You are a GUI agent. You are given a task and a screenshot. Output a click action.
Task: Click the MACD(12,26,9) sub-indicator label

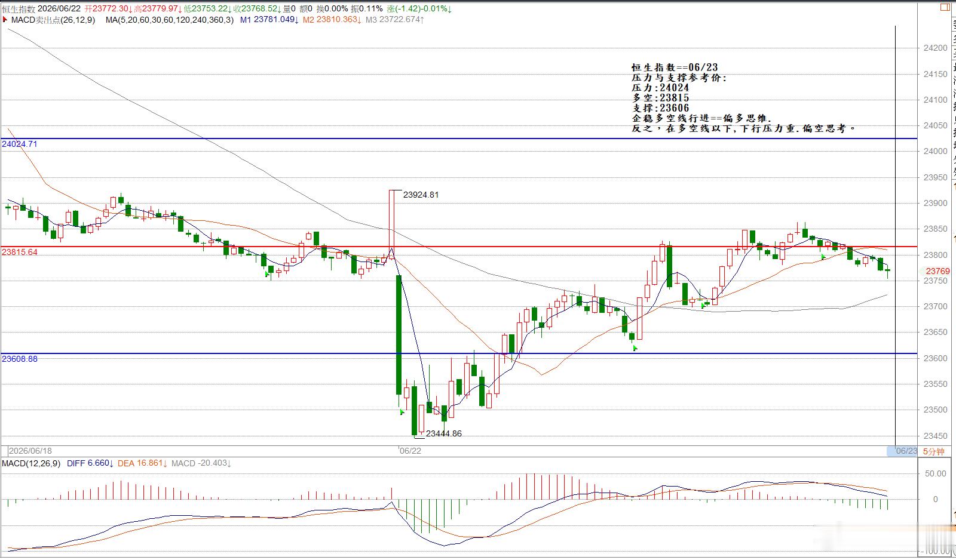[x=30, y=463]
